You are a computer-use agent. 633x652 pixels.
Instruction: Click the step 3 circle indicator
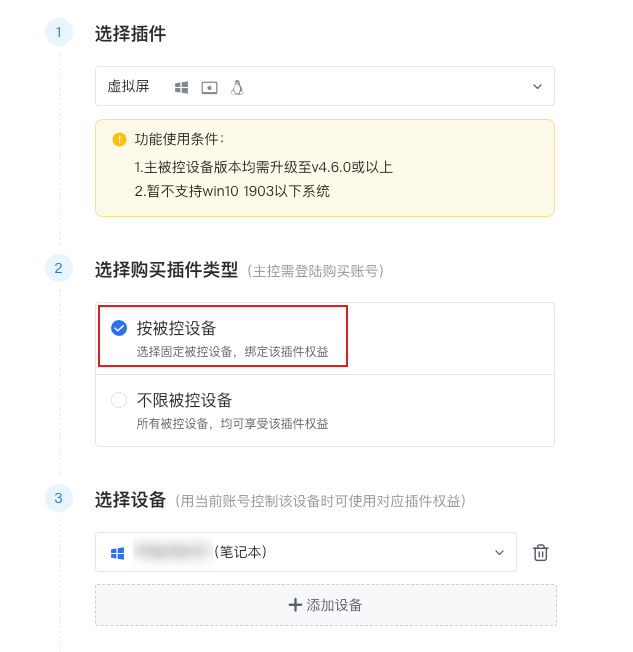click(x=59, y=498)
